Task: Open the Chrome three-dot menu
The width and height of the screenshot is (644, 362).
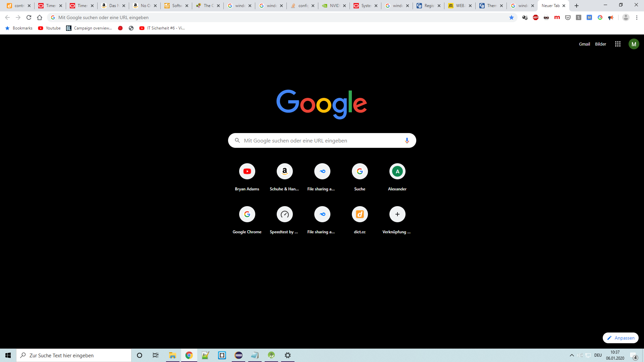Action: point(637,17)
